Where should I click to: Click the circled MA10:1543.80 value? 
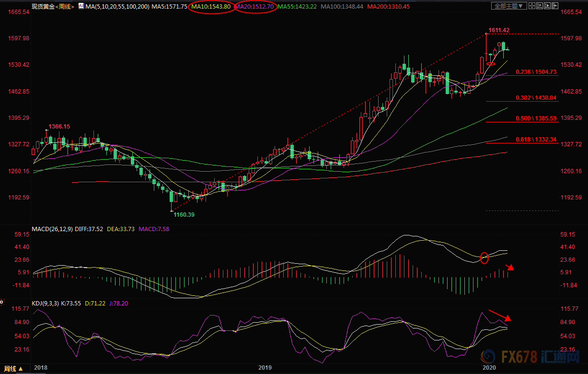pyautogui.click(x=210, y=6)
